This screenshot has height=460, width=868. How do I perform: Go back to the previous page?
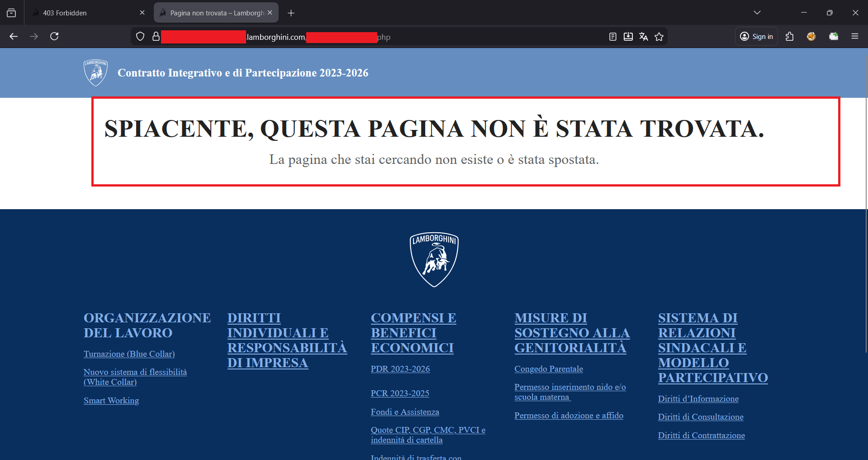coord(14,37)
